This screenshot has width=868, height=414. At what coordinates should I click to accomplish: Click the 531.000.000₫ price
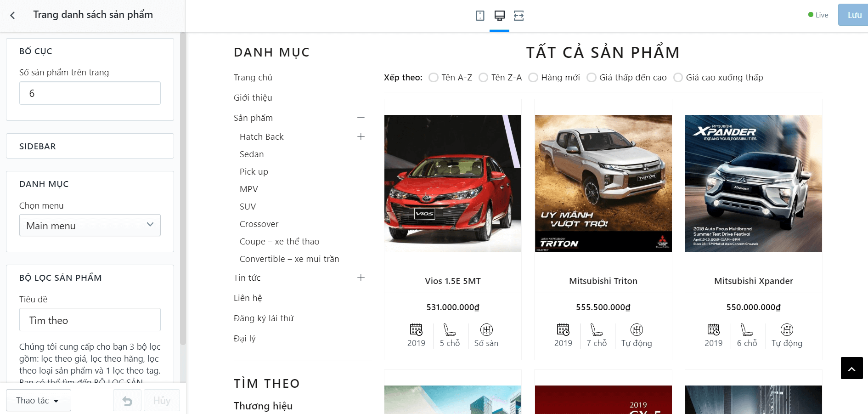tap(453, 307)
